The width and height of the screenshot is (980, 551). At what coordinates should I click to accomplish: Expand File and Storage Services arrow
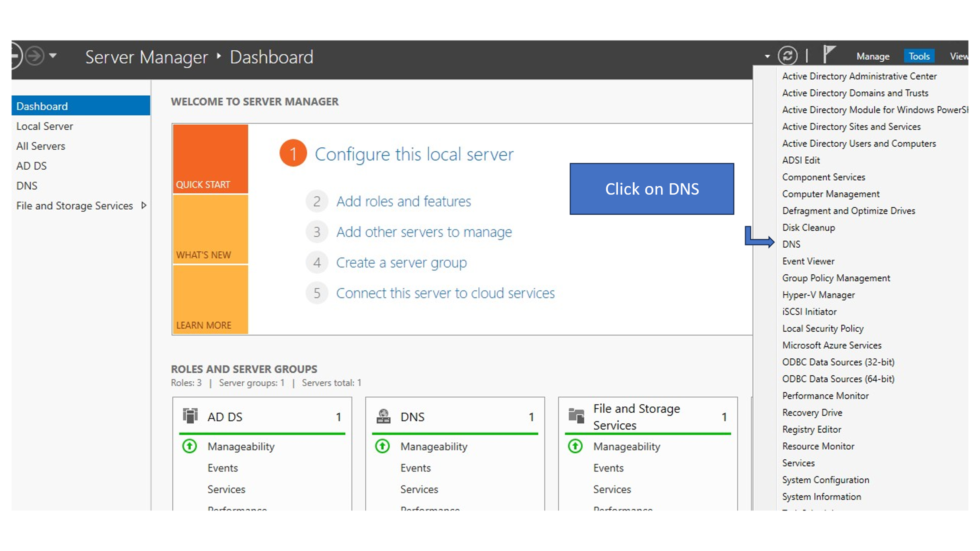[144, 205]
